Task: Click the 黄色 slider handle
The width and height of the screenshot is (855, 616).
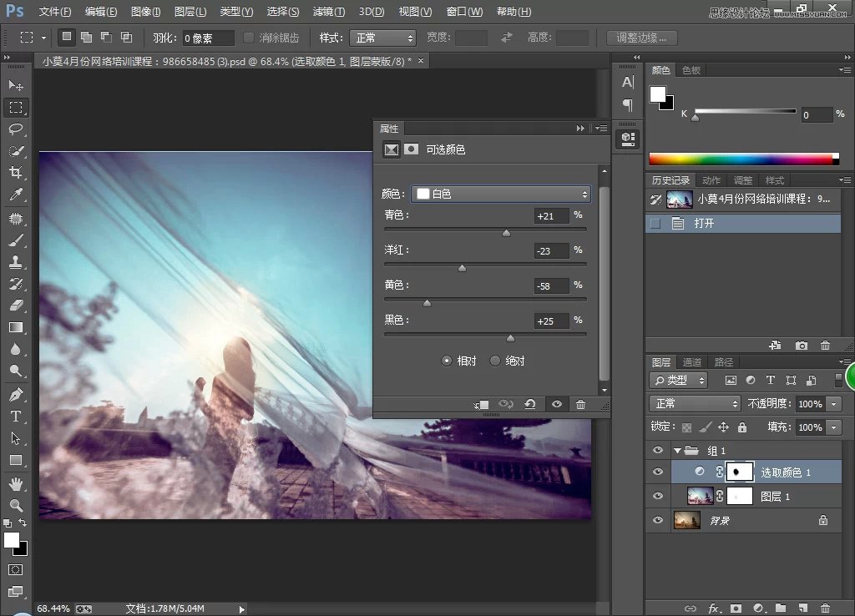Action: [x=427, y=303]
